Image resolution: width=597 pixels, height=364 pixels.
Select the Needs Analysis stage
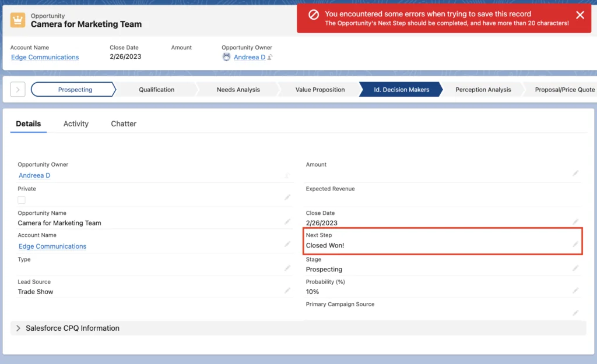pyautogui.click(x=238, y=89)
